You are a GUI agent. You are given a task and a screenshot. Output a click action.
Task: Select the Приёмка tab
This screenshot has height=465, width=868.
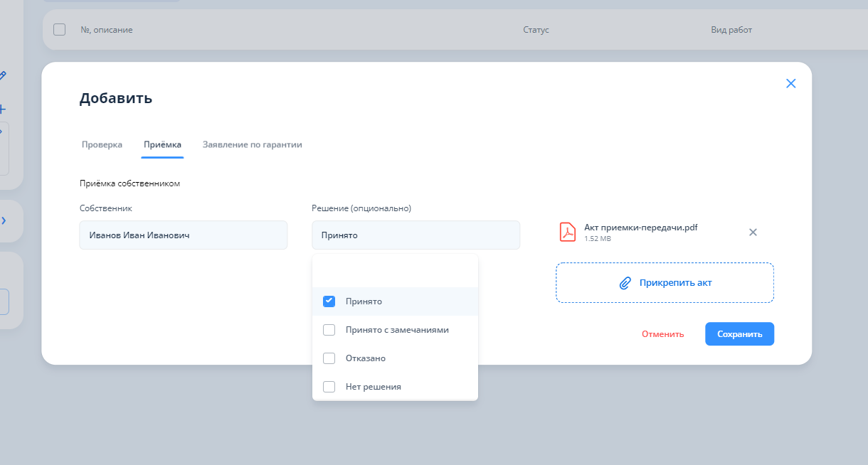(162, 144)
